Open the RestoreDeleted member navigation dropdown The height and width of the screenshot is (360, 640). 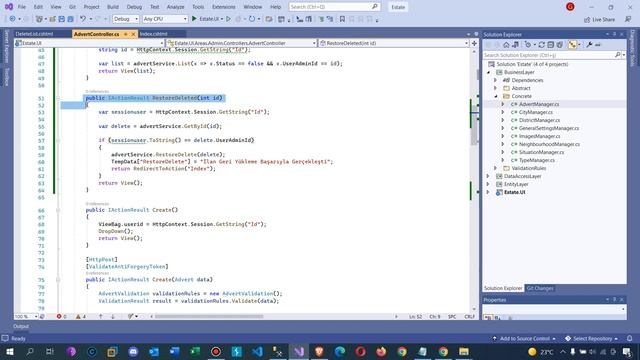click(394, 43)
